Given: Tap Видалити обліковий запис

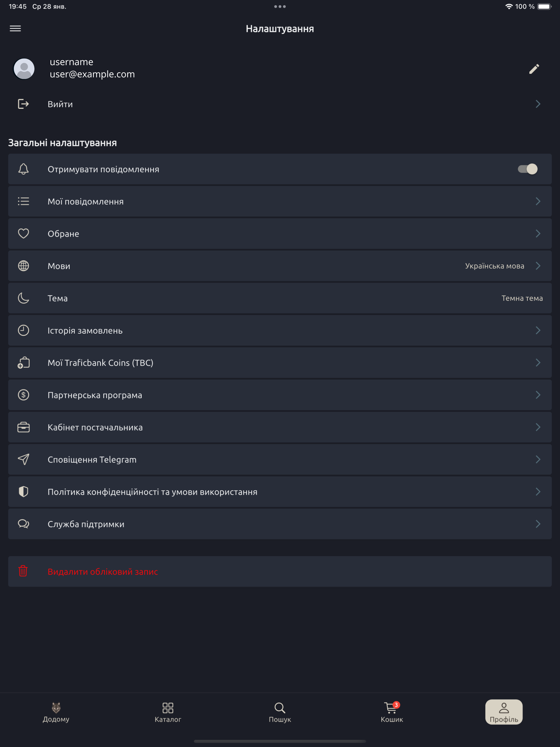Looking at the screenshot, I should click(x=280, y=571).
